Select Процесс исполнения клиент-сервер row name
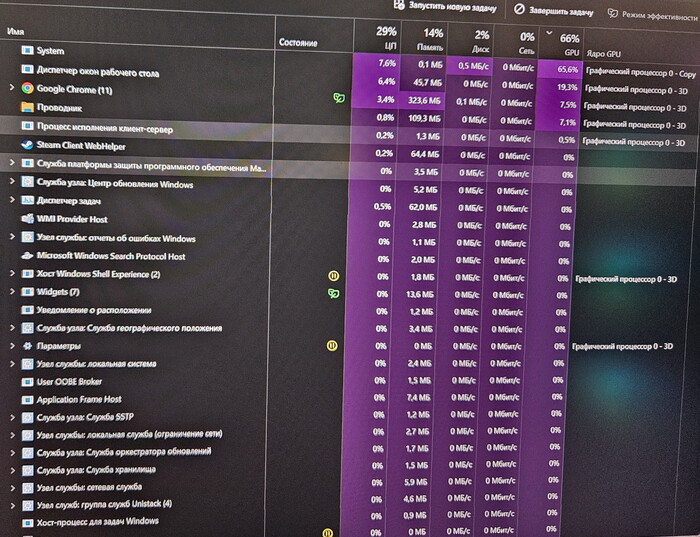Screen dimensions: 700x537 [x=104, y=128]
